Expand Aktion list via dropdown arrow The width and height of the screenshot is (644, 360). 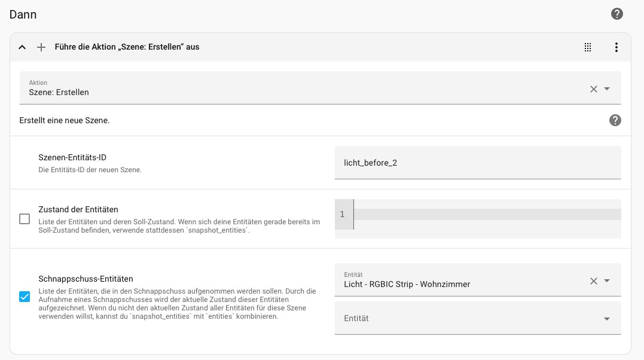607,89
